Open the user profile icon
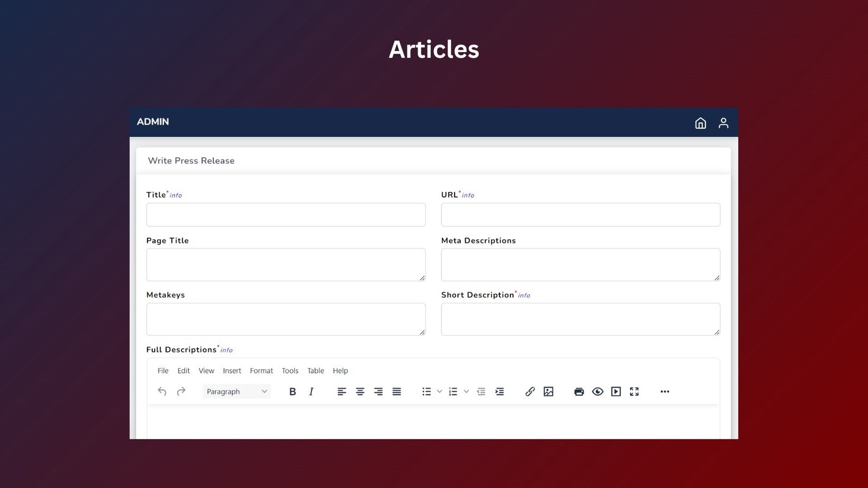This screenshot has height=488, width=868. (723, 123)
